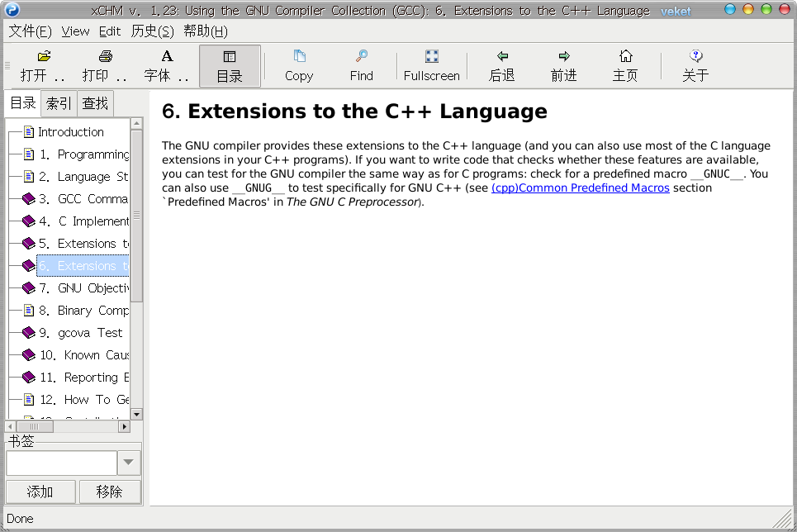
Task: Switch to the 查找 search tab
Action: [95, 103]
